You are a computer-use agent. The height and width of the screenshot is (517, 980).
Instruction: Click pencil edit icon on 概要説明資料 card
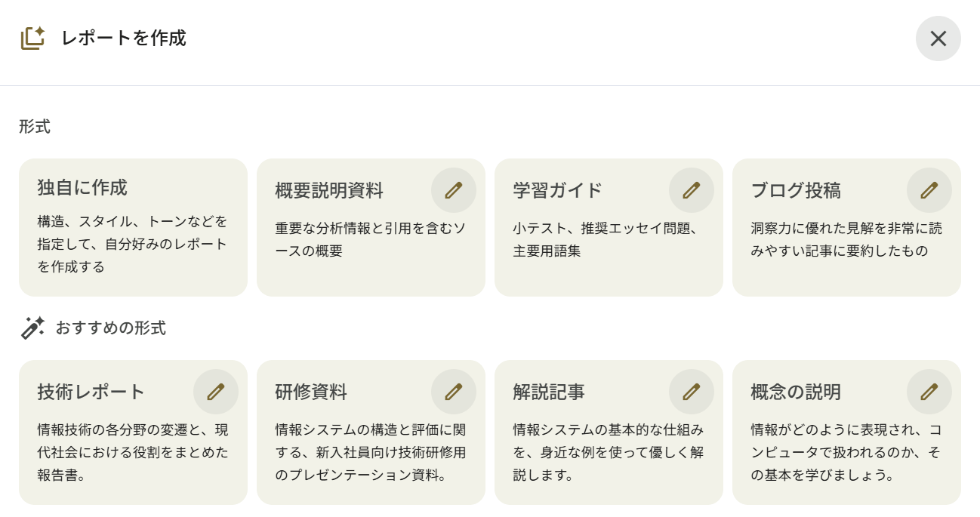coord(454,190)
